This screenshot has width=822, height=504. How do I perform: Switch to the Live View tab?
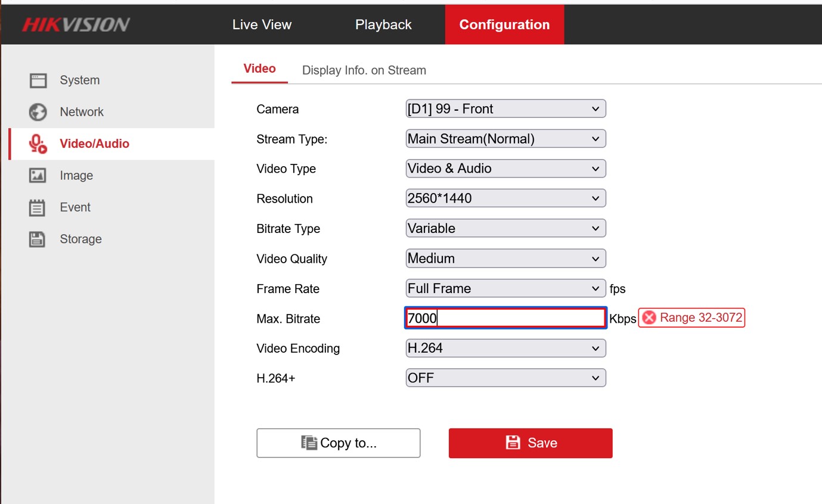pyautogui.click(x=262, y=24)
